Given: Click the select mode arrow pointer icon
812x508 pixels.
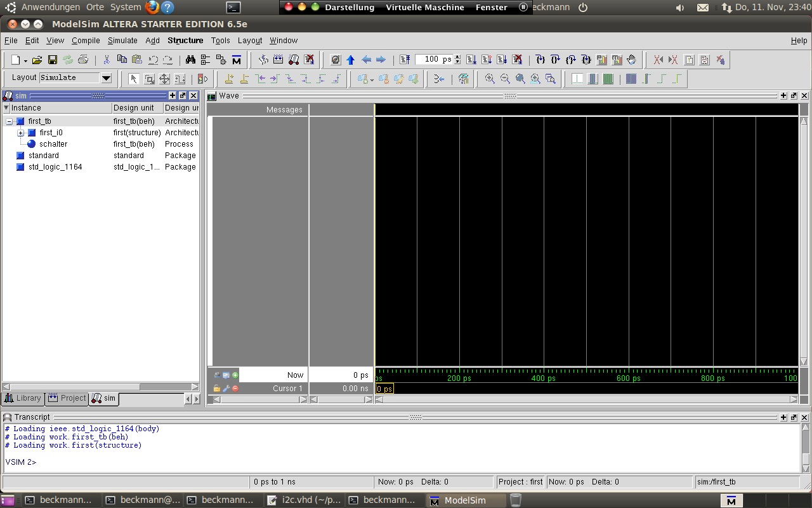Looking at the screenshot, I should [x=134, y=79].
